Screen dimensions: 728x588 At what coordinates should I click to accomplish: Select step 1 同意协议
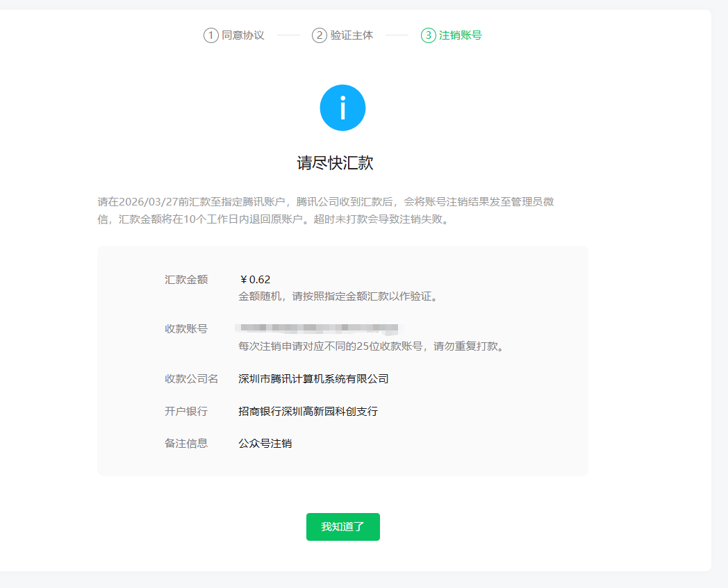(234, 35)
